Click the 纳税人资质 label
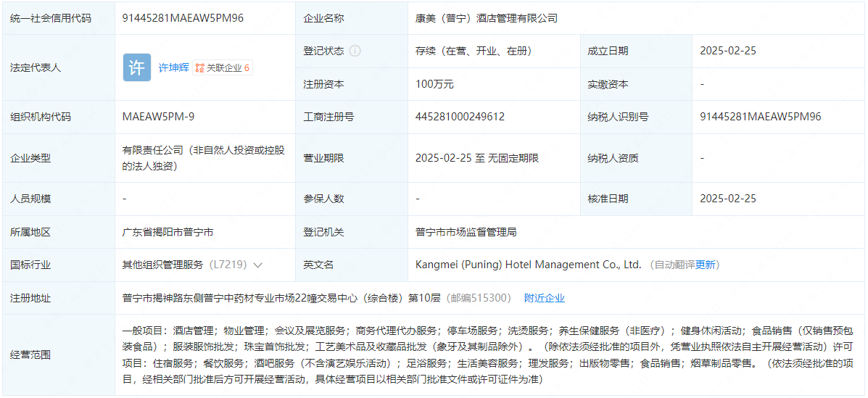 tap(613, 158)
